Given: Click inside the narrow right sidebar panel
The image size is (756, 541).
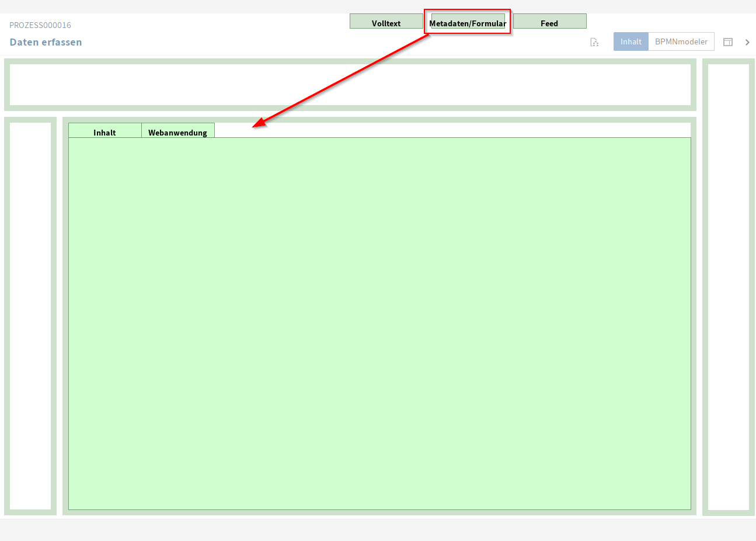Looking at the screenshot, I should tap(728, 286).
